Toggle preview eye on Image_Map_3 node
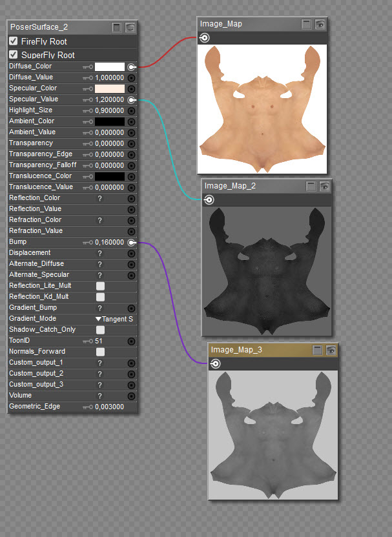Image resolution: width=392 pixels, height=537 pixels. 331,350
